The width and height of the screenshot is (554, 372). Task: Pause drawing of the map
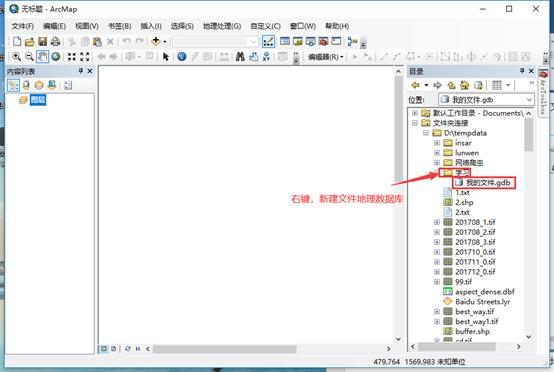click(x=137, y=349)
